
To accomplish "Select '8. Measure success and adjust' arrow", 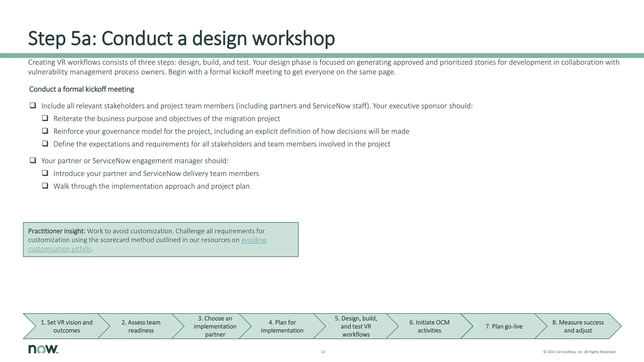I will (578, 326).
